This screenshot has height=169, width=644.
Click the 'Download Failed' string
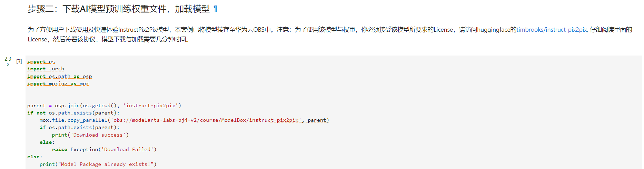(x=127, y=150)
